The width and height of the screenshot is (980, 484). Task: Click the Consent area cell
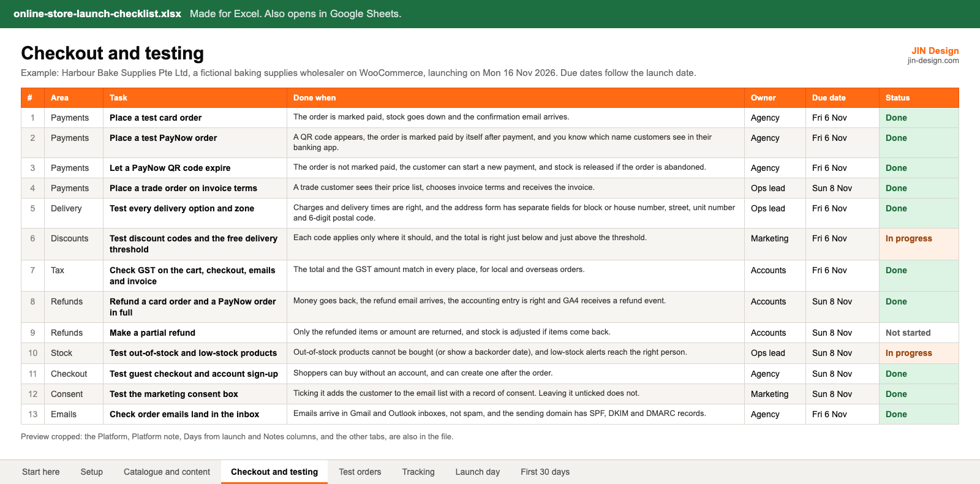pos(73,394)
